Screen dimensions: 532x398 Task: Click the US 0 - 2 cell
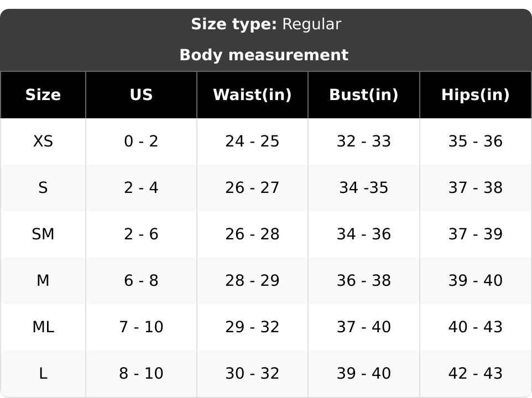(x=141, y=142)
